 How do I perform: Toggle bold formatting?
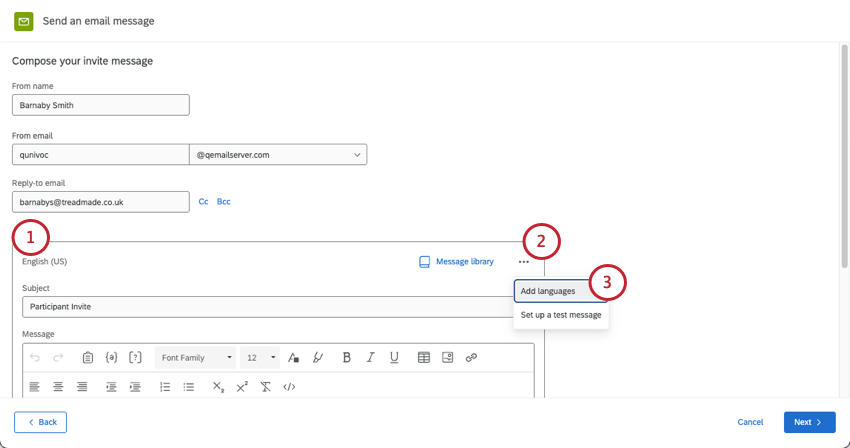pyautogui.click(x=346, y=357)
